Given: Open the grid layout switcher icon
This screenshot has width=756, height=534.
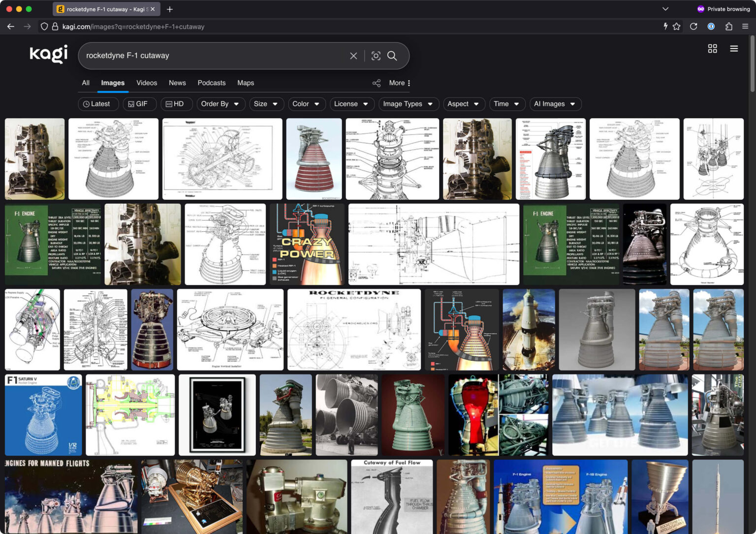Looking at the screenshot, I should pos(712,48).
